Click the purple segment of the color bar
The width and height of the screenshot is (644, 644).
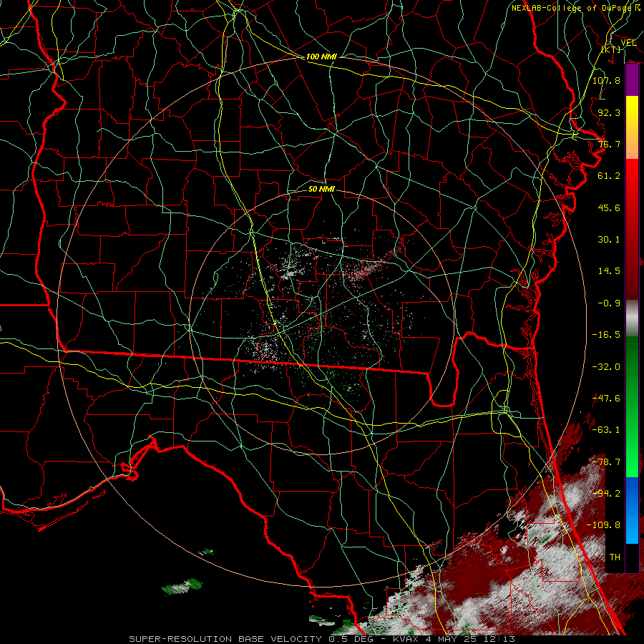[x=632, y=79]
